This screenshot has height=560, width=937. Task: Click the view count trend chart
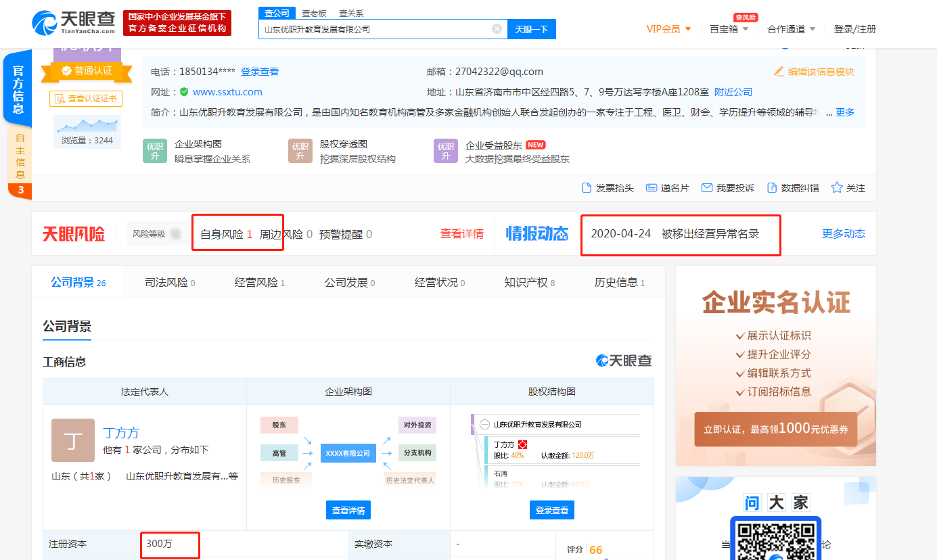[x=87, y=125]
